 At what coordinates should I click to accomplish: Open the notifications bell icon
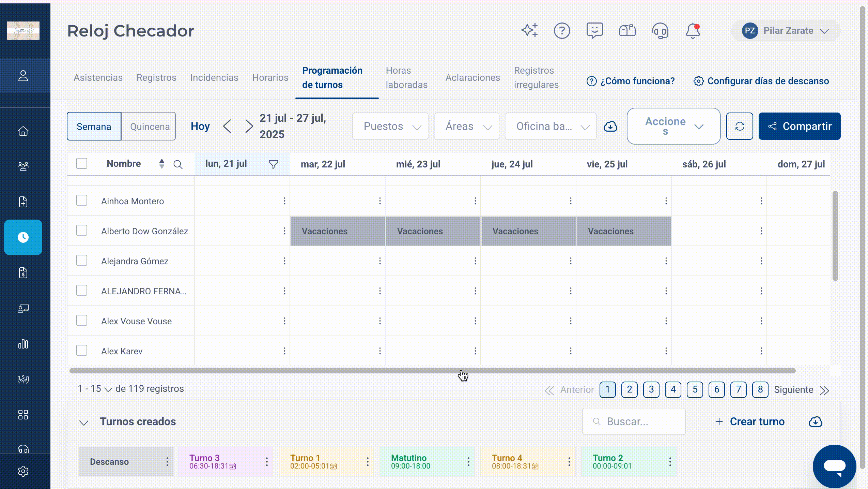coord(693,31)
